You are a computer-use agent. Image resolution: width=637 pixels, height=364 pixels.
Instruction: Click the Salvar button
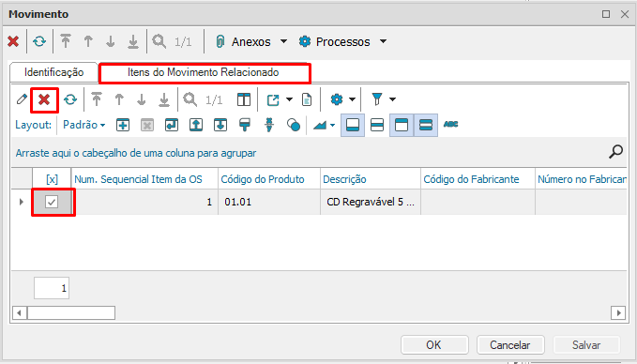point(586,345)
